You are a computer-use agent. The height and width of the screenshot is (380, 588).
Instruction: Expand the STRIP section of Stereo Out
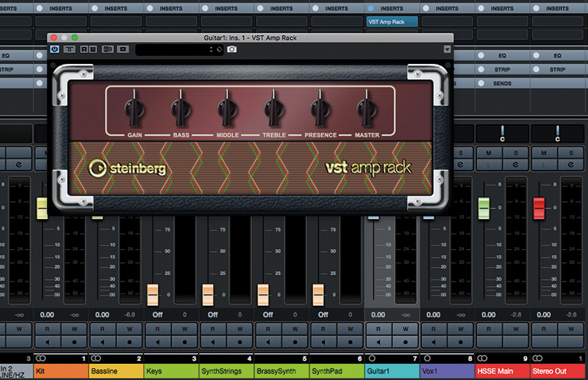click(x=558, y=69)
